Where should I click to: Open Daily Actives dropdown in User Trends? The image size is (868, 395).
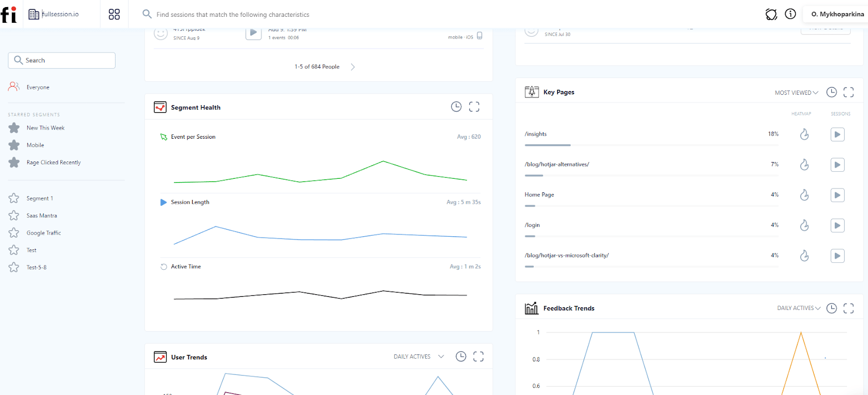click(418, 357)
